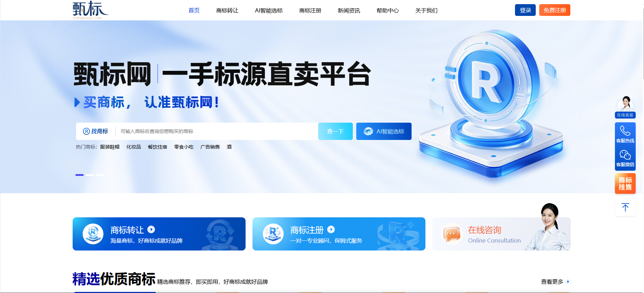Click the arrow icon next to 商标注册 card title
The width and height of the screenshot is (644, 293).
click(331, 229)
